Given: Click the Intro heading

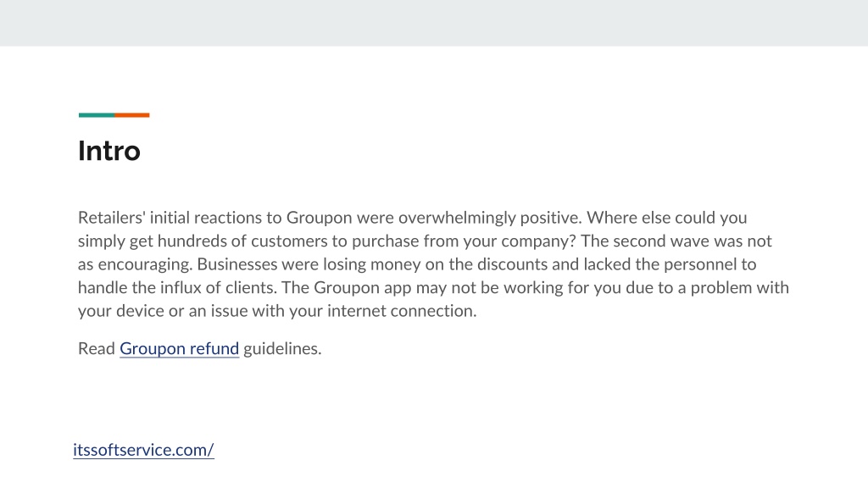Looking at the screenshot, I should click(109, 151).
